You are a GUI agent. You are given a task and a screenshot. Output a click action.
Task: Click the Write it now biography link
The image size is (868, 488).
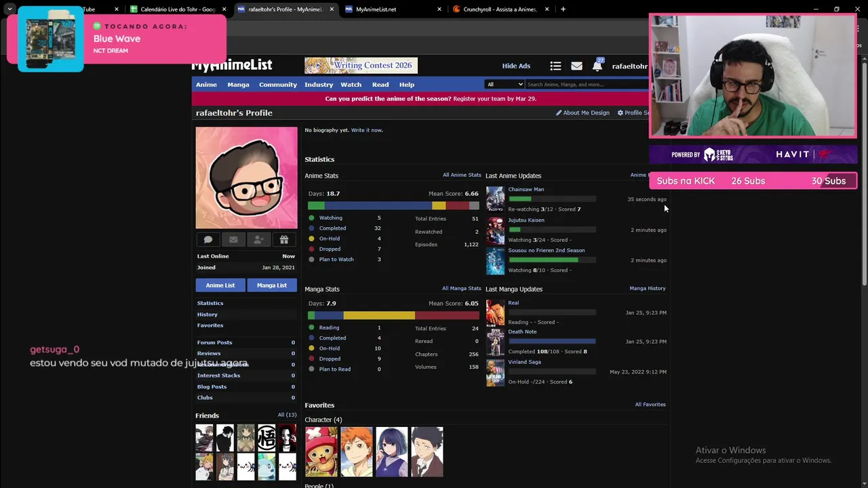coord(367,130)
